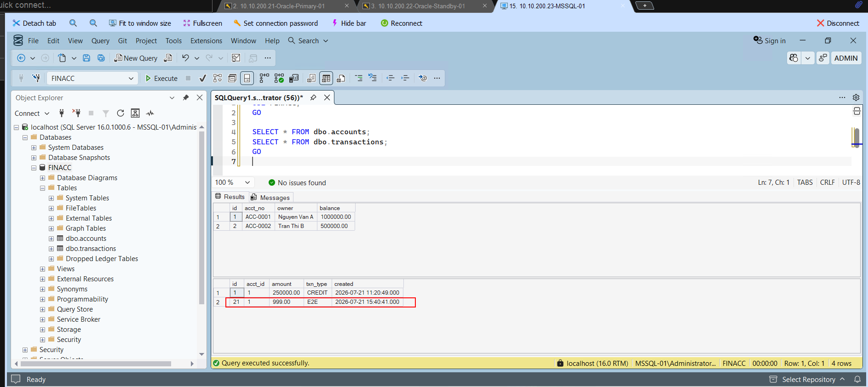The image size is (868, 387).
Task: Click the ADMIN button
Action: 845,58
